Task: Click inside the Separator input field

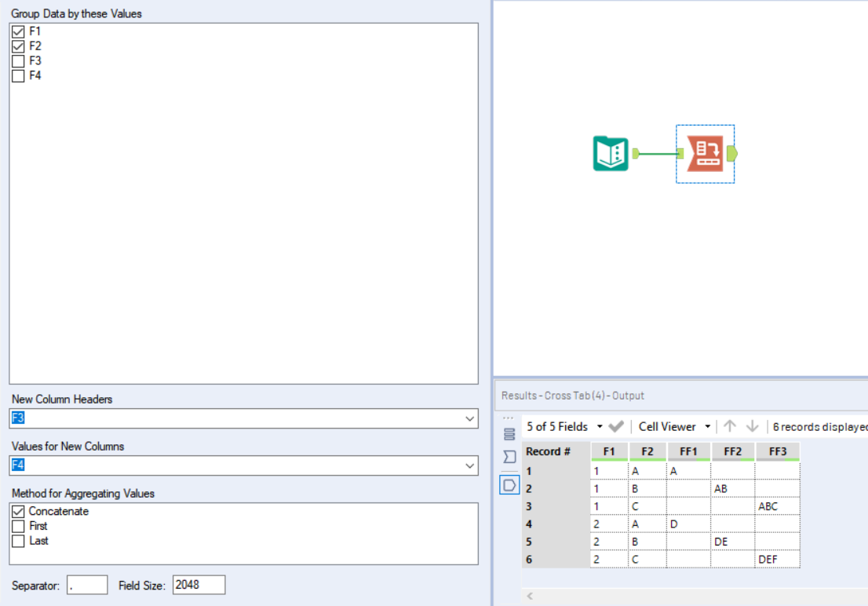Action: [x=89, y=585]
